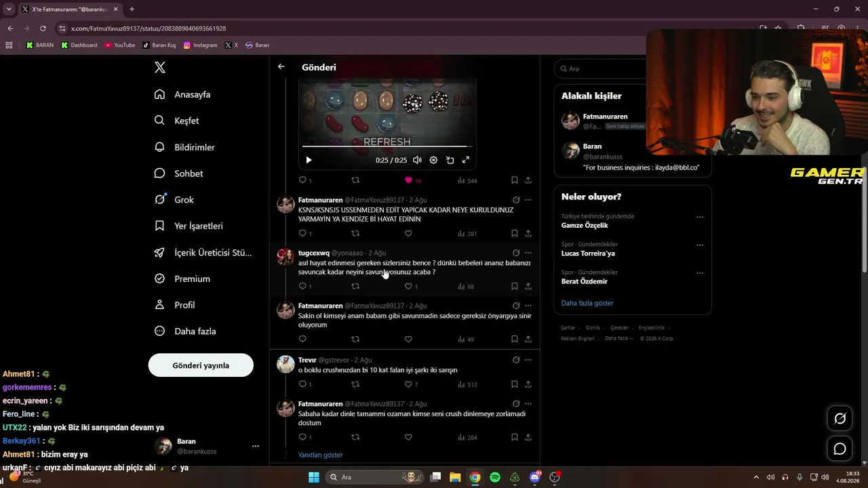Open options for Berat Özdemir trend

point(700,273)
